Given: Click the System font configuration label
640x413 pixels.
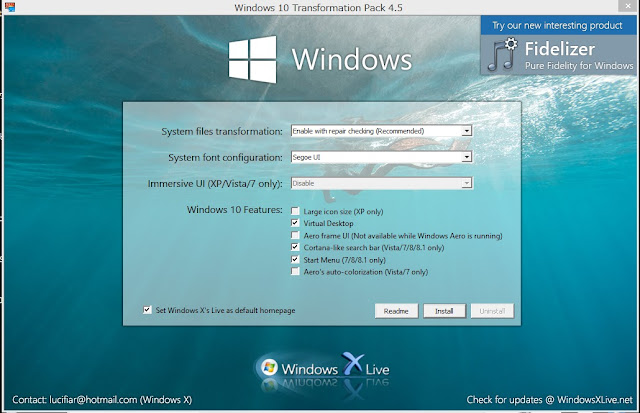Looking at the screenshot, I should [x=225, y=158].
